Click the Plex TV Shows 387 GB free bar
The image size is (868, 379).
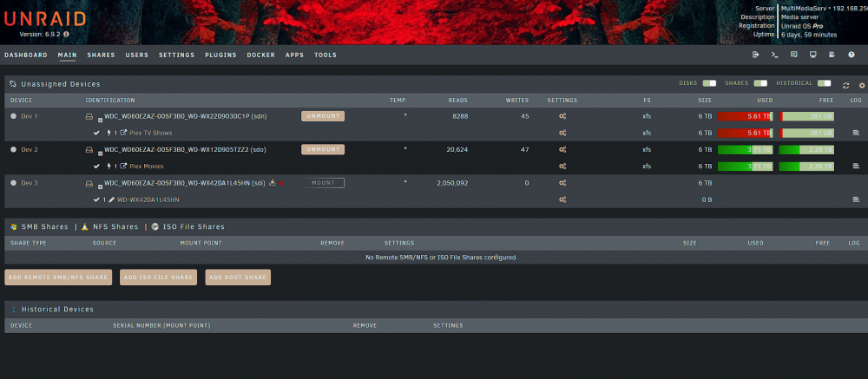(806, 133)
